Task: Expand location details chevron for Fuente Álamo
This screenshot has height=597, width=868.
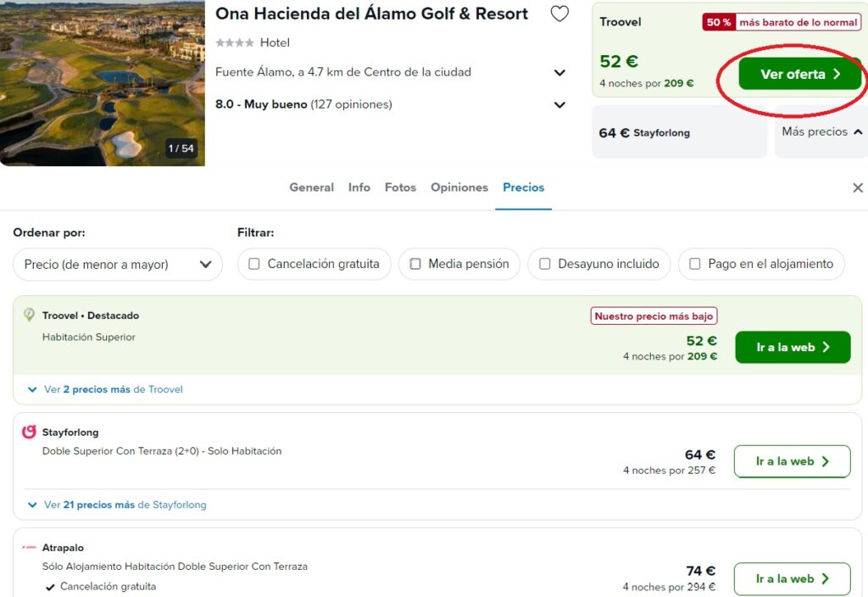Action: point(559,73)
